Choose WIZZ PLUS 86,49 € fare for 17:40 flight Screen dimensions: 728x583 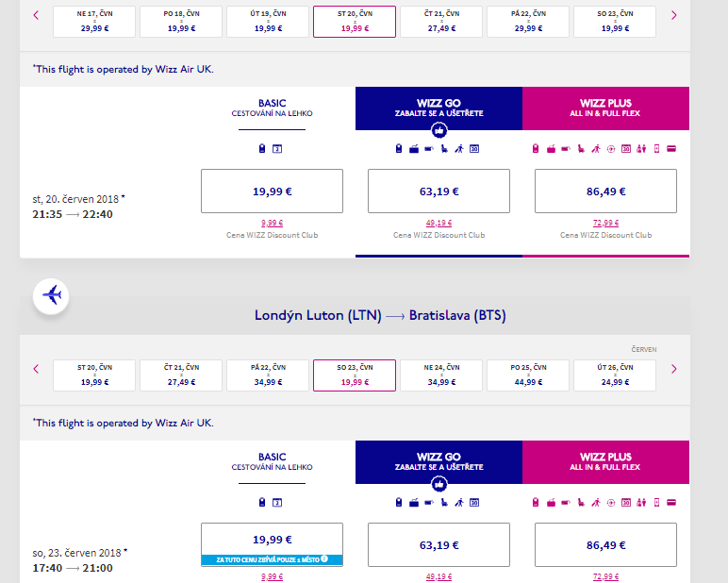pyautogui.click(x=605, y=544)
